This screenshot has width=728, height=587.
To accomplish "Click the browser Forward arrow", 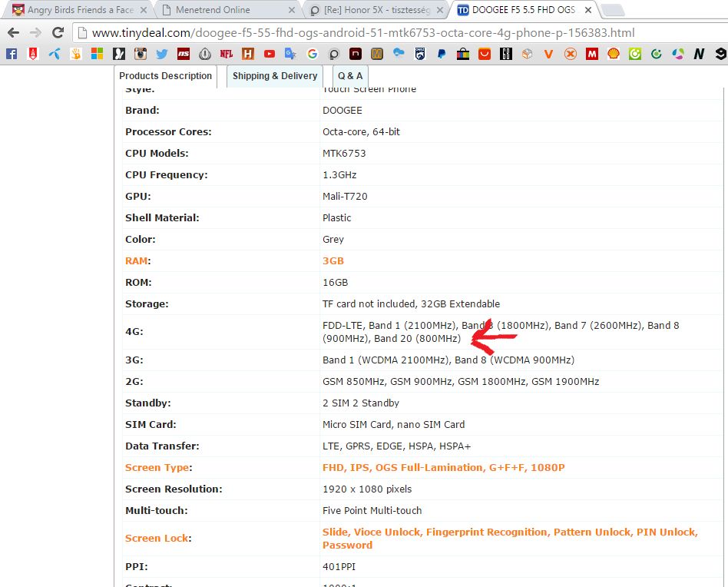I will coord(35,32).
